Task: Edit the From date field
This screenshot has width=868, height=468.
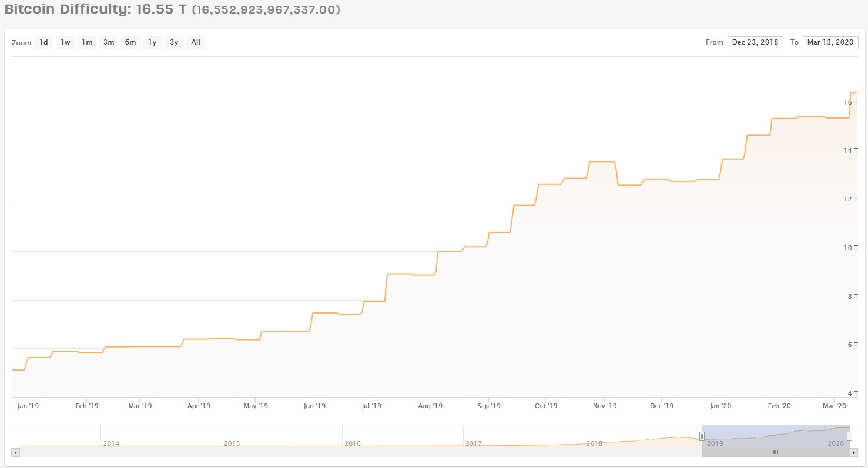Action: [x=755, y=42]
